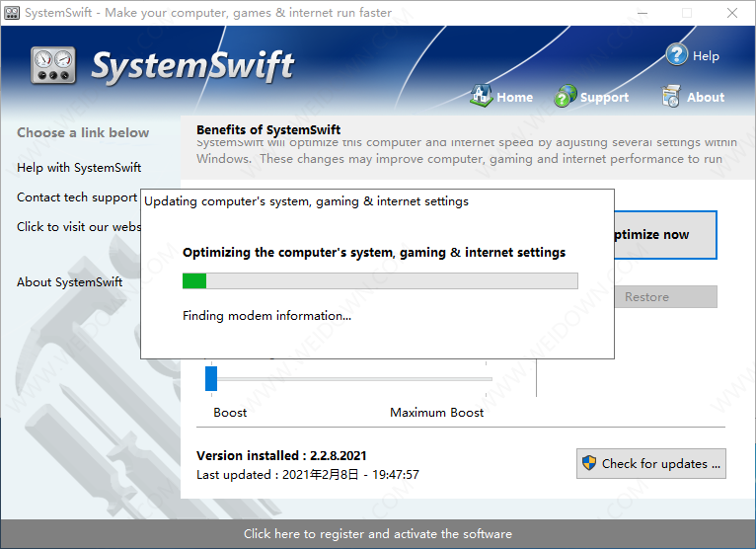Viewport: 756px width, 549px height.
Task: Click the blue boost slider handle
Action: [211, 378]
